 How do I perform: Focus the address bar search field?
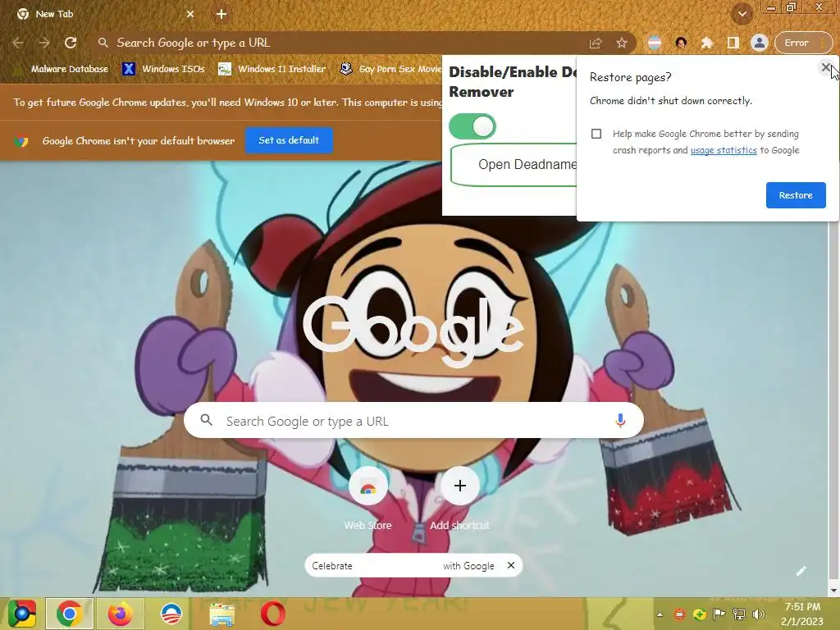coord(343,43)
